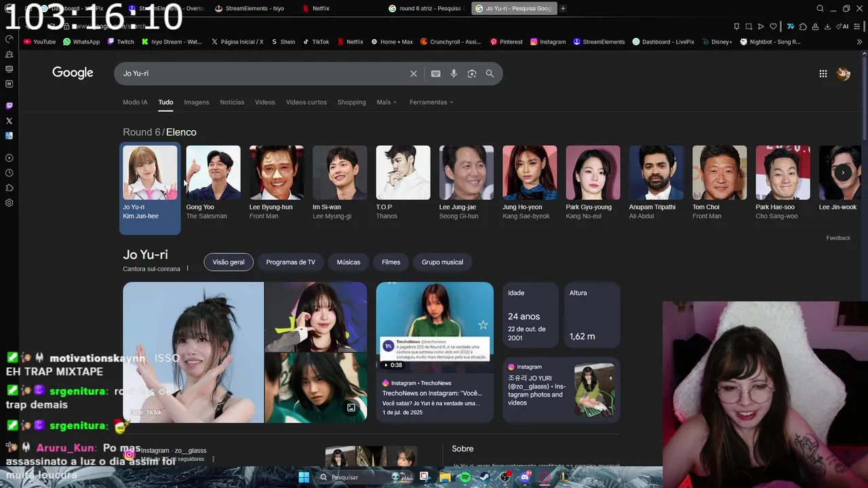Open the X icon in browser sidebar

[x=9, y=121]
